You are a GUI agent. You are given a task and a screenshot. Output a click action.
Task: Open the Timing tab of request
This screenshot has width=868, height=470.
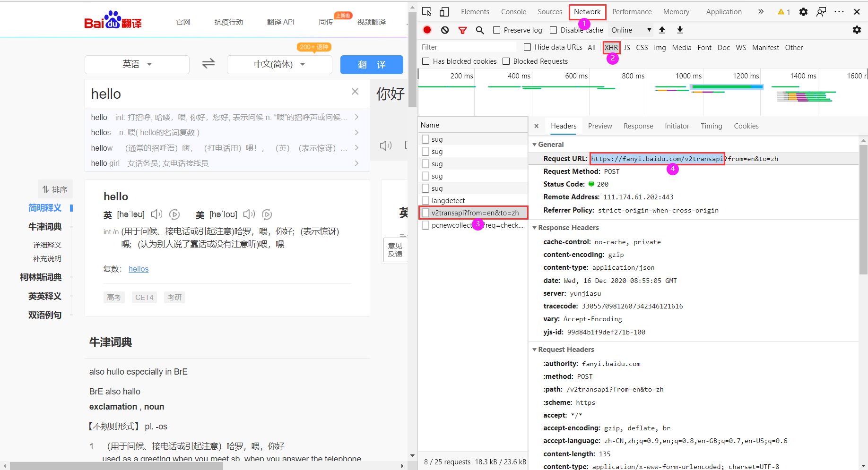pos(712,126)
